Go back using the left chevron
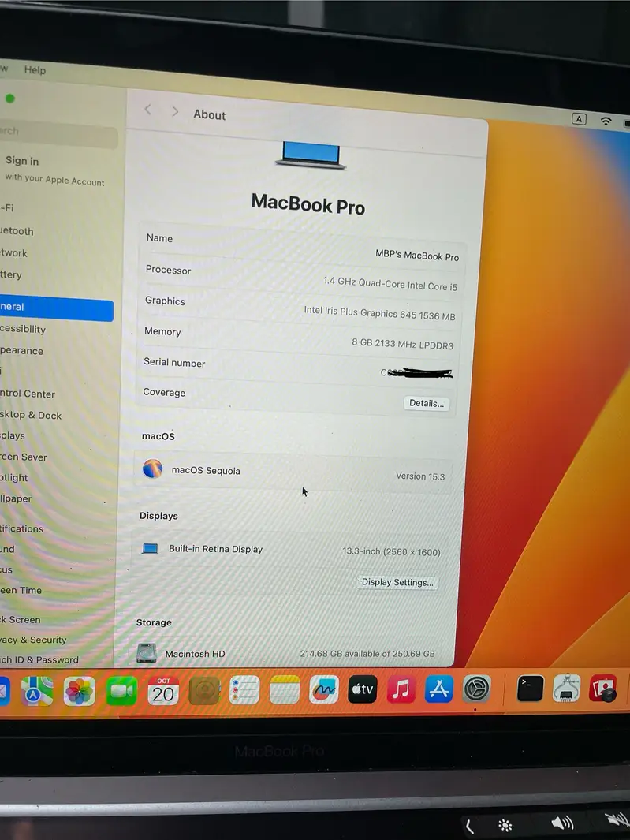The width and height of the screenshot is (630, 840). 147,110
